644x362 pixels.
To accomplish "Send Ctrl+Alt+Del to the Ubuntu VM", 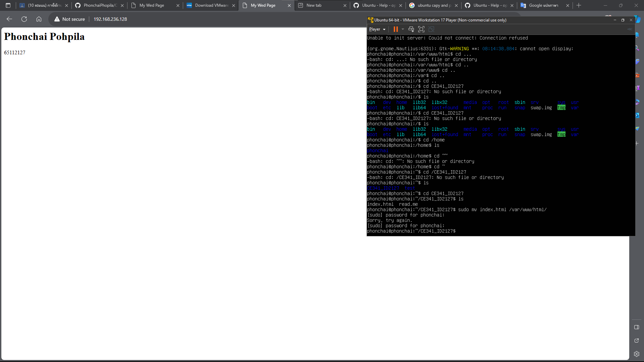I will tap(411, 29).
